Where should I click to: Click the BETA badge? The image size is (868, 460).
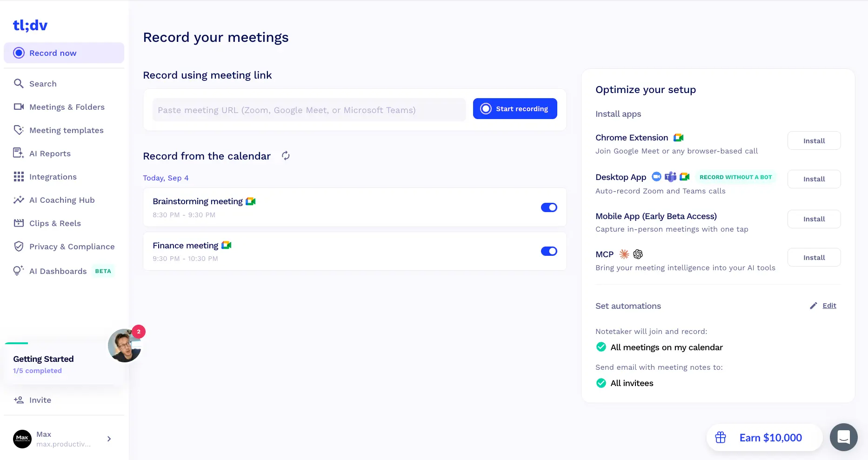[x=103, y=271]
